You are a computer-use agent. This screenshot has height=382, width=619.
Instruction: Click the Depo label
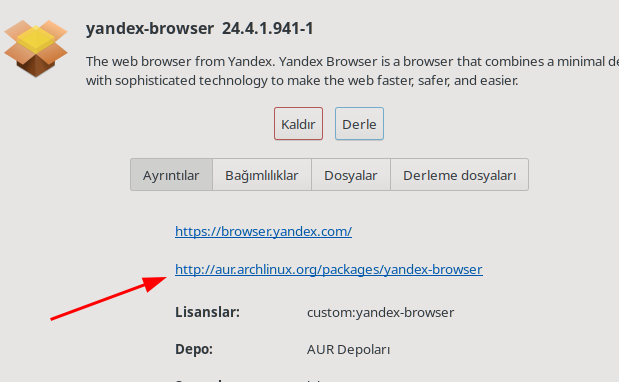tap(194, 349)
